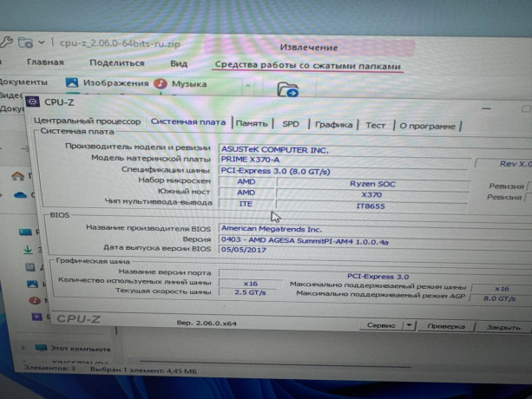Screen dimensions: 532x399
Task: Open the Documents icon in Explorer sidebar
Action: click(30, 267)
